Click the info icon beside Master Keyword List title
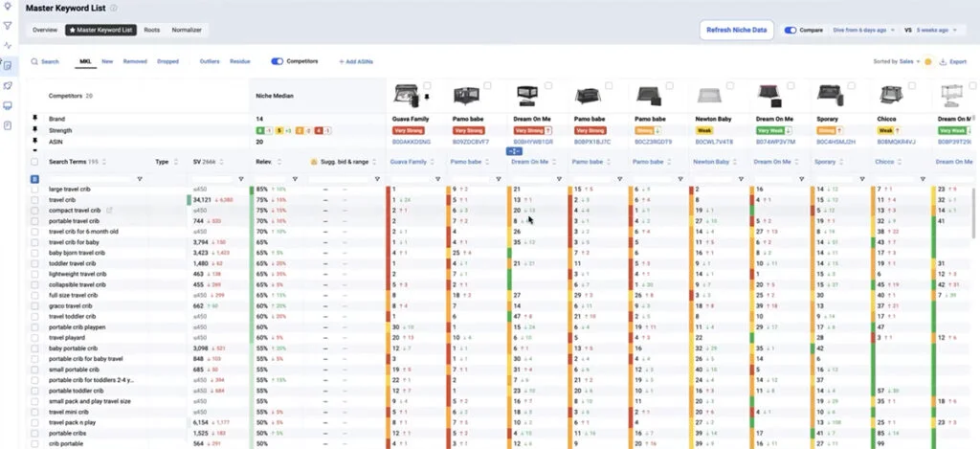Image resolution: width=980 pixels, height=449 pixels. click(113, 9)
